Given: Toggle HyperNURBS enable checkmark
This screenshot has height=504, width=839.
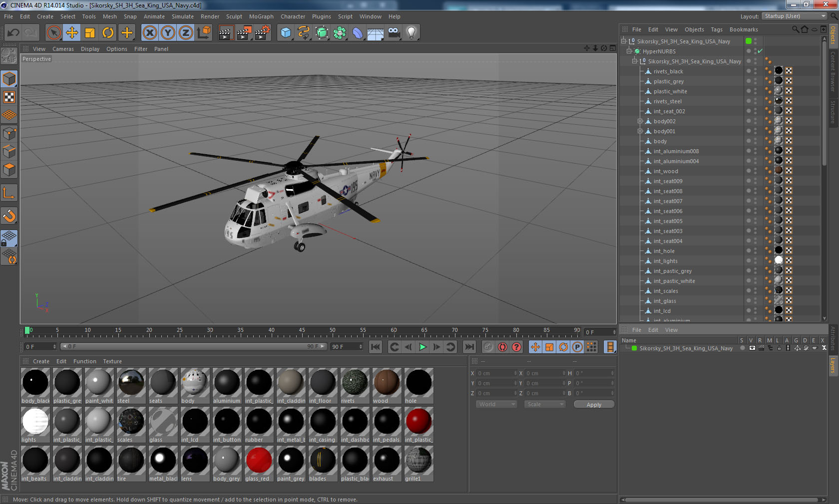Looking at the screenshot, I should [x=760, y=51].
